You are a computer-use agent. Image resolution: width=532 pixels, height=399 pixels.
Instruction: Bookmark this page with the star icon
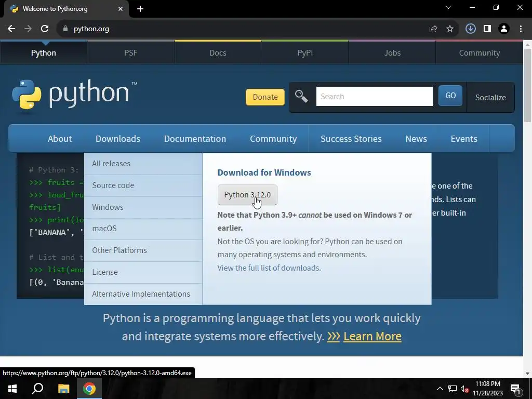tap(450, 29)
